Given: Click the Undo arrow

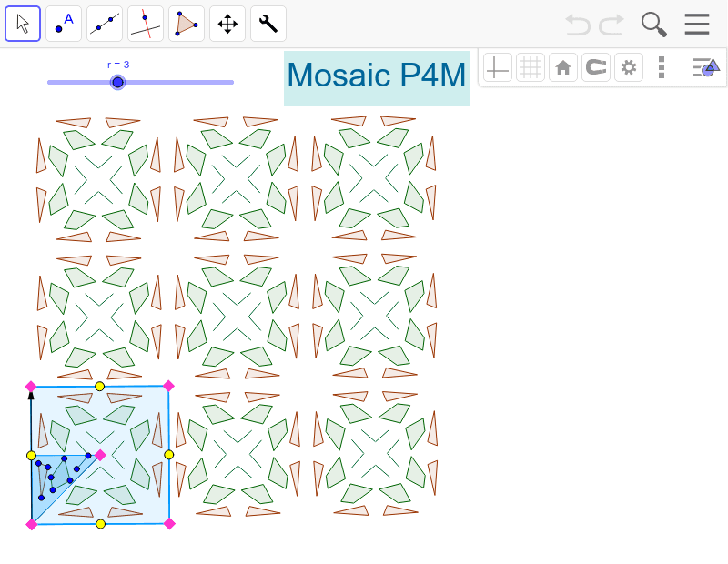Looking at the screenshot, I should click(578, 25).
